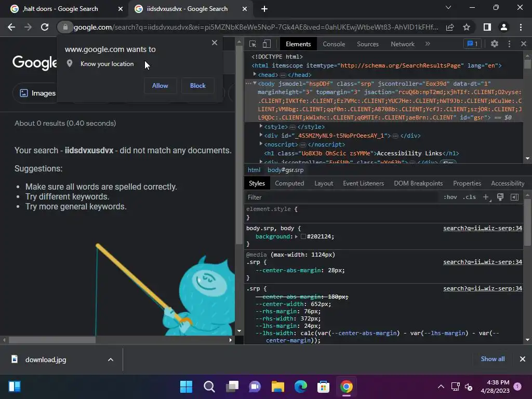Open the DOM Breakpoints tab
This screenshot has height=399, width=532.
418,183
